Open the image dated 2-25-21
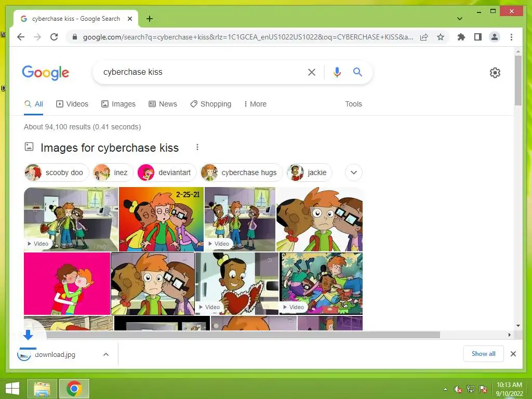 pyautogui.click(x=161, y=219)
